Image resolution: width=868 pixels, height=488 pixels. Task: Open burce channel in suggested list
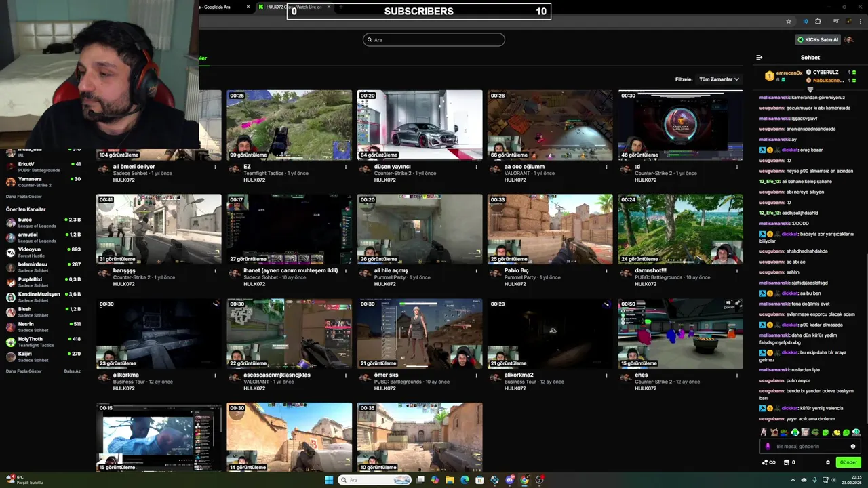click(x=43, y=222)
